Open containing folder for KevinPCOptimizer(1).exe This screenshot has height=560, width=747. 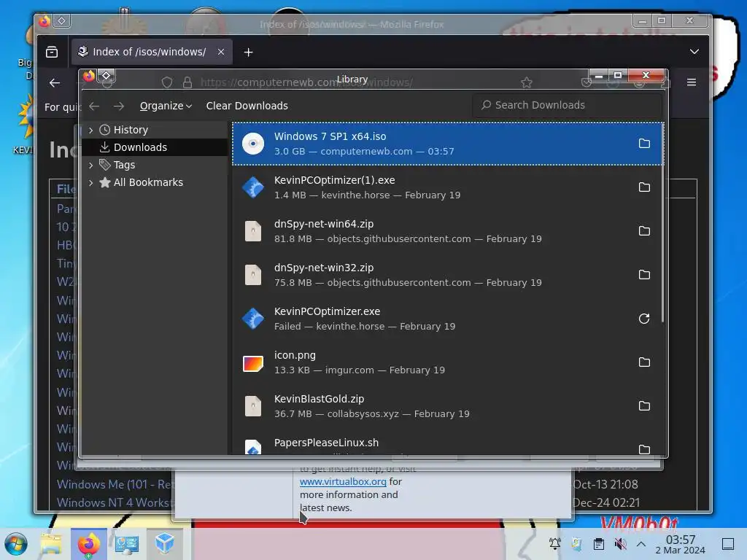(x=644, y=187)
